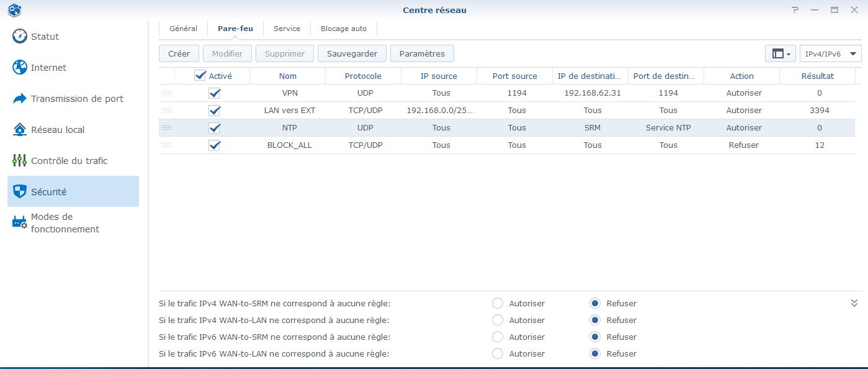Click the Sécurité shield icon

(20, 191)
